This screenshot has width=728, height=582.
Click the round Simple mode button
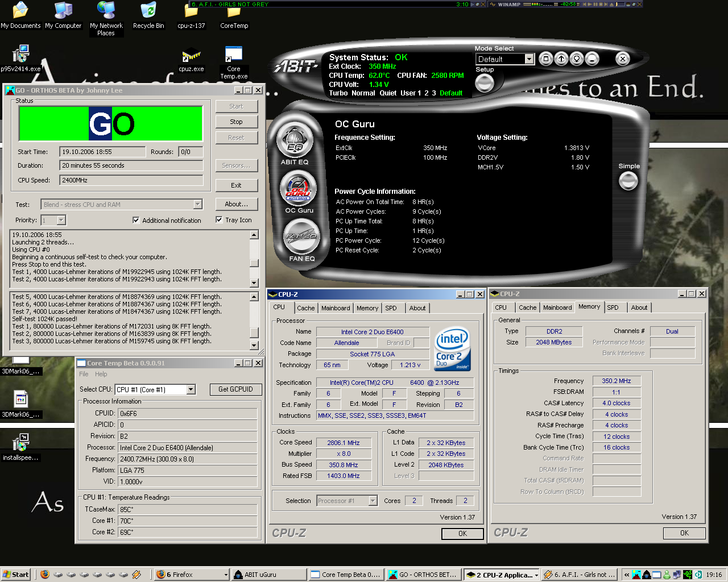point(628,181)
